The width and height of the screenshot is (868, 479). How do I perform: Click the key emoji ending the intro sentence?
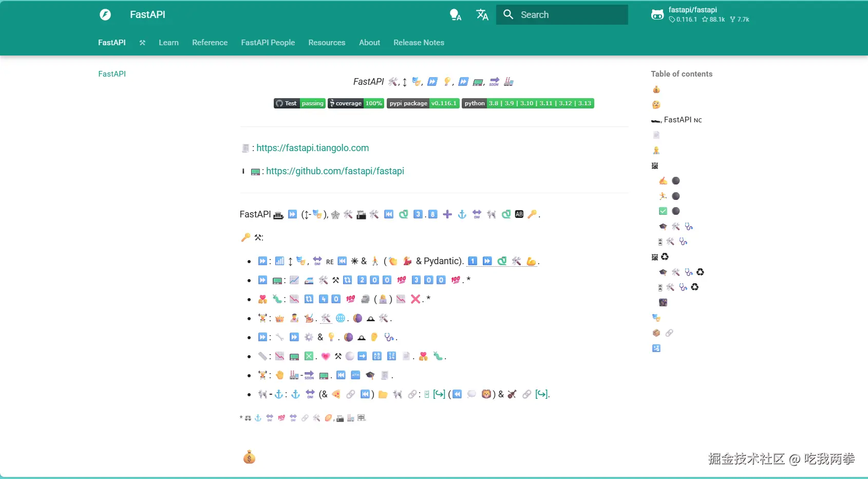[x=532, y=214]
